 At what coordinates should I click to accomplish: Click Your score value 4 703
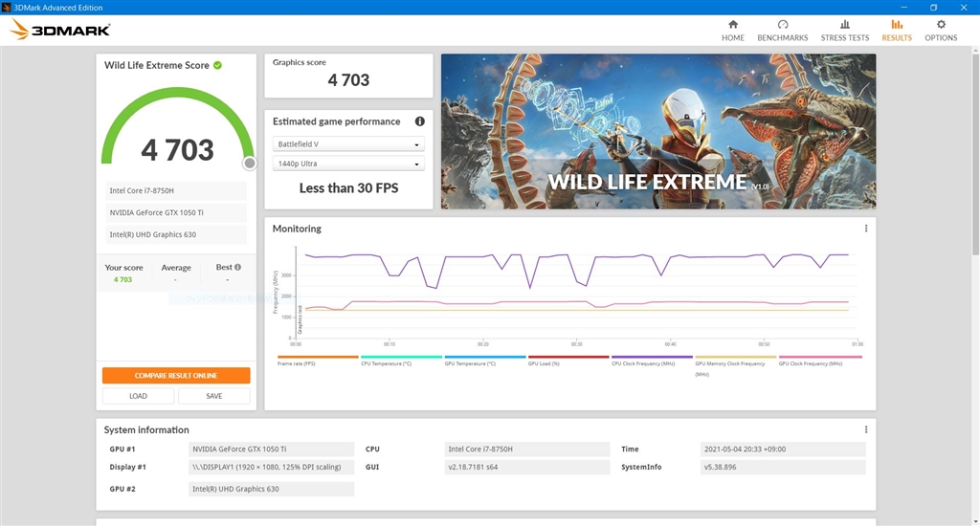coord(122,280)
